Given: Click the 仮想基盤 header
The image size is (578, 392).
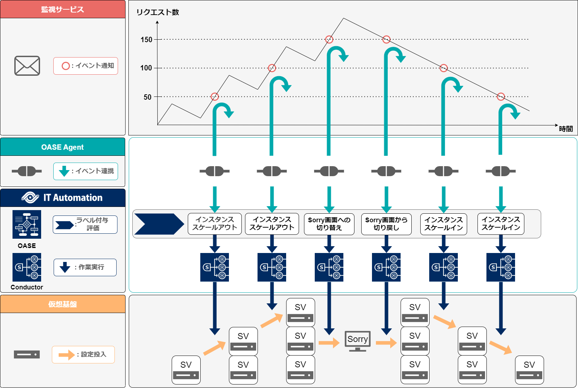Looking at the screenshot, I should 63,304.
